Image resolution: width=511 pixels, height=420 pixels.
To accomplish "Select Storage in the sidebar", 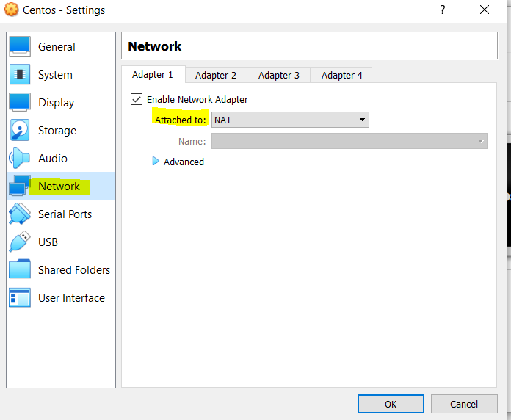I will click(x=61, y=131).
